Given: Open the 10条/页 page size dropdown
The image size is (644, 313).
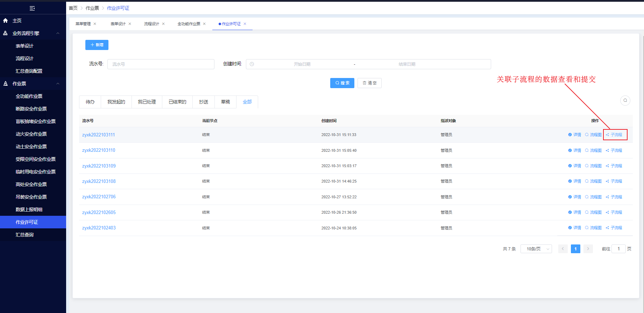Looking at the screenshot, I should pos(536,249).
